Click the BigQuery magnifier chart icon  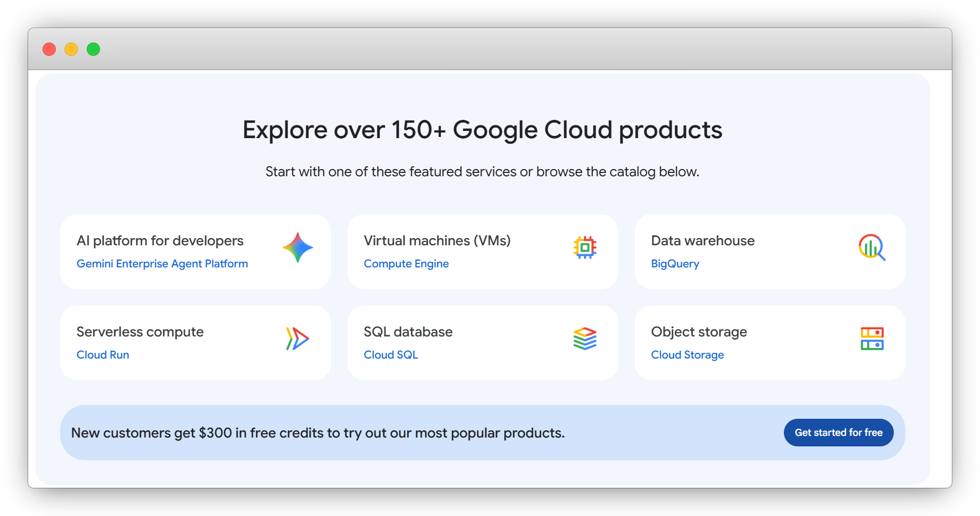(x=872, y=248)
